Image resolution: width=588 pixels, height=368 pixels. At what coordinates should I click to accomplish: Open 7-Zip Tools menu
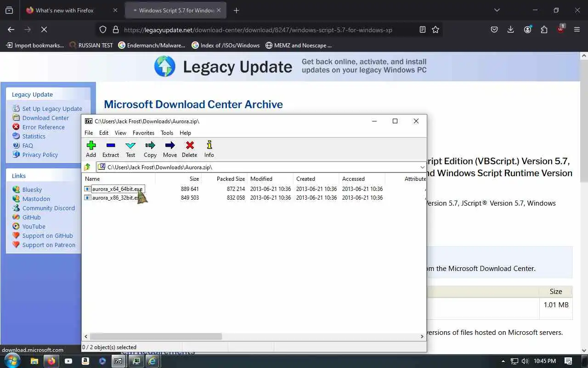click(167, 133)
